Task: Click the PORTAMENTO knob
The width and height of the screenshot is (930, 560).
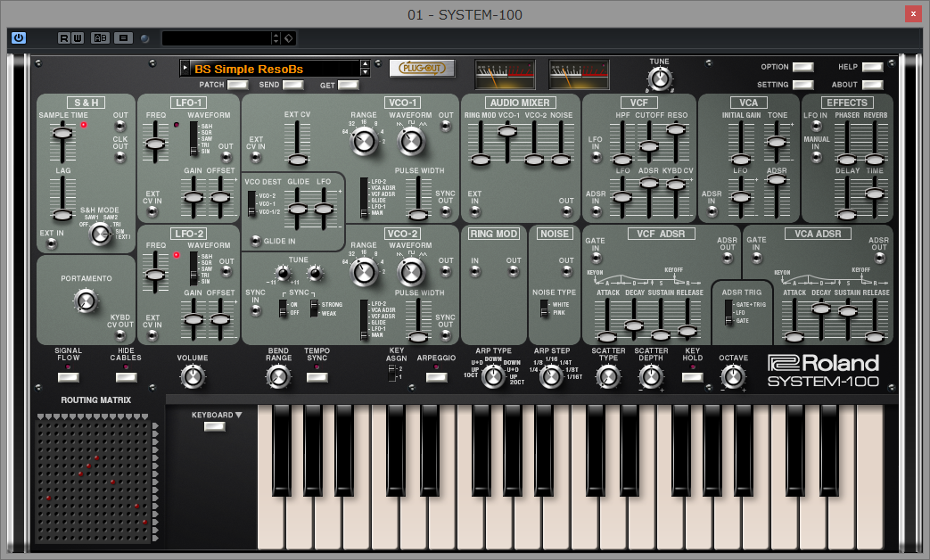Action: point(86,302)
